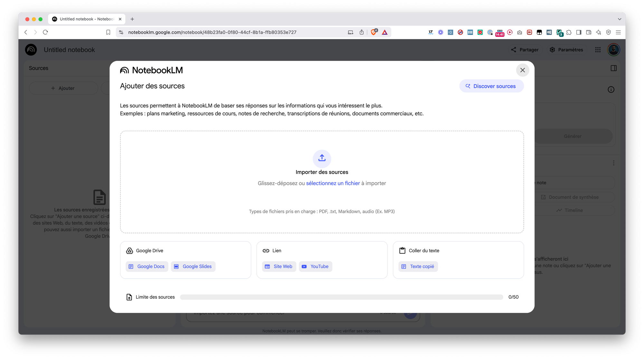Close the Ajouter des sources dialog
The height and width of the screenshot is (359, 644).
coord(522,70)
